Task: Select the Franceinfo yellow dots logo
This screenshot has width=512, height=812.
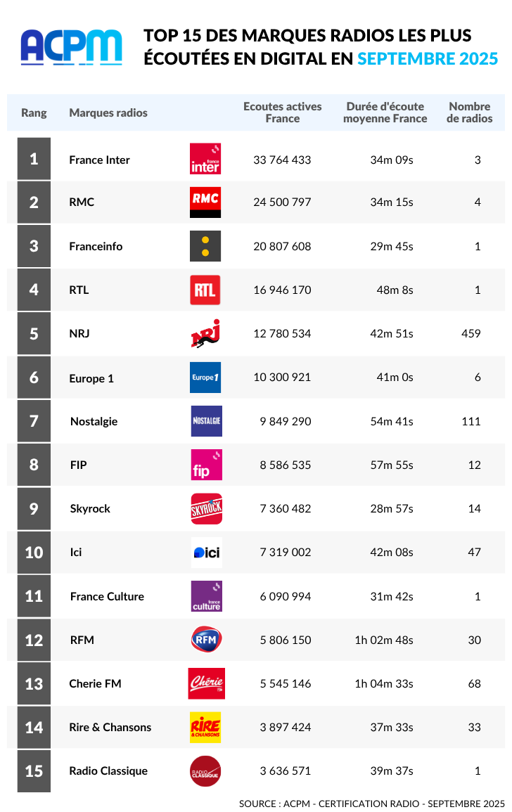Action: tap(205, 246)
